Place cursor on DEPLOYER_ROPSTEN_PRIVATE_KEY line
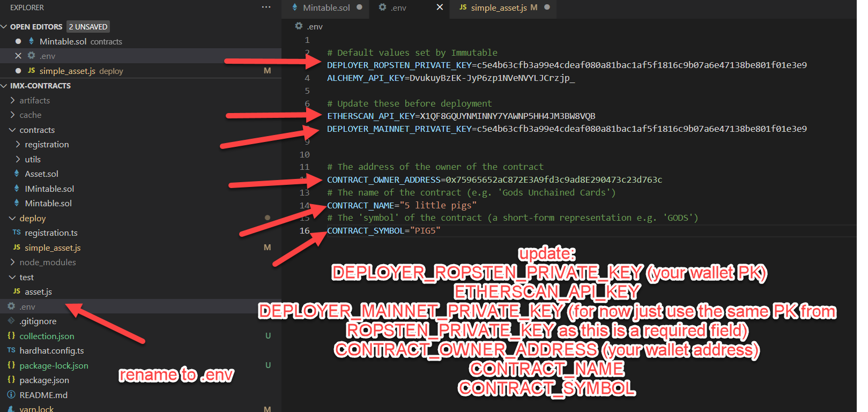Viewport: 868px width, 412px height. [567, 65]
